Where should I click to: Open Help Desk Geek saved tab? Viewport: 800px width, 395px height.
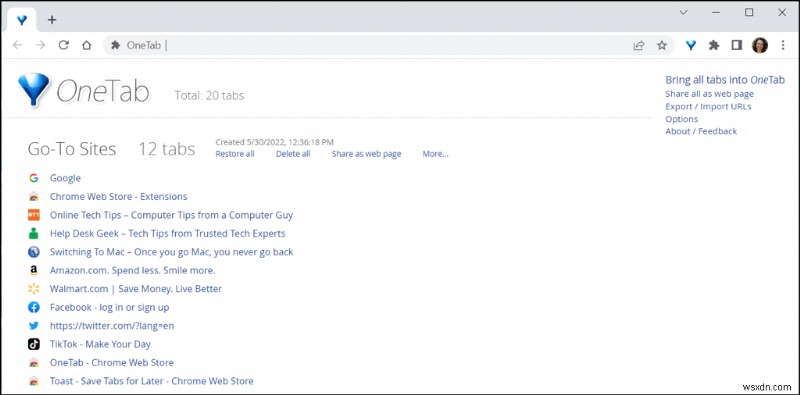167,233
